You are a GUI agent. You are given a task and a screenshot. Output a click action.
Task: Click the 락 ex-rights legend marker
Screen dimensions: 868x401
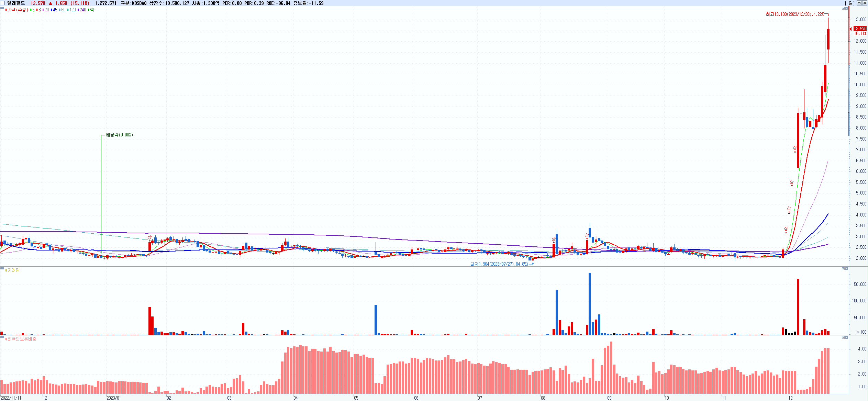click(92, 10)
